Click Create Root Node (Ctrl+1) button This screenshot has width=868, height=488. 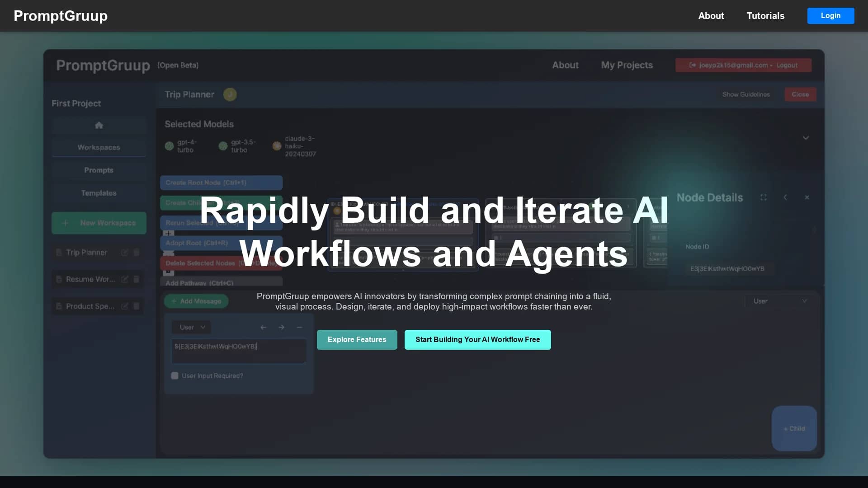click(x=221, y=183)
